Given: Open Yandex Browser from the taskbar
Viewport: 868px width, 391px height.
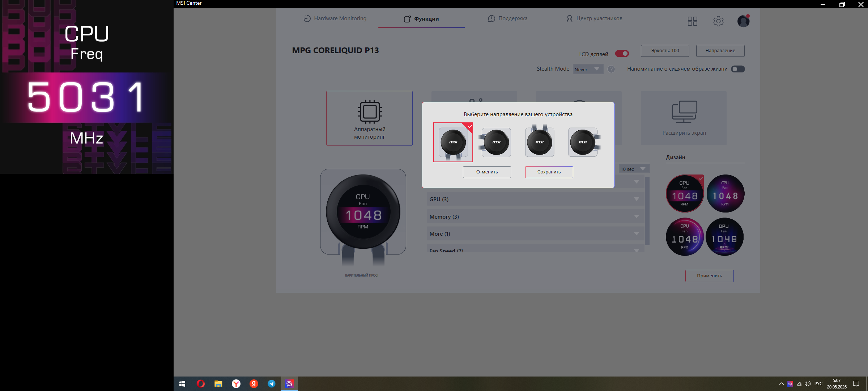Looking at the screenshot, I should point(236,384).
